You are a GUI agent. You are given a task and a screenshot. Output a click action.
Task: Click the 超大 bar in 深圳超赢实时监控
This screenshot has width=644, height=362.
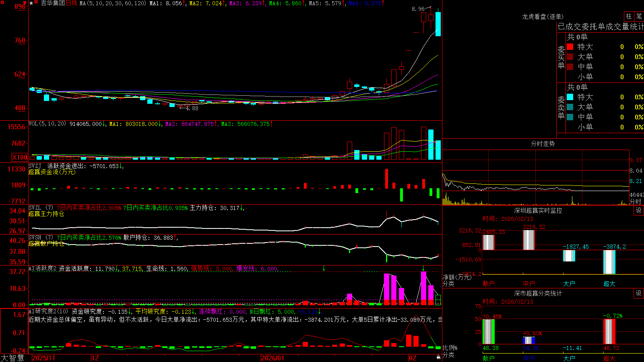coord(609,262)
